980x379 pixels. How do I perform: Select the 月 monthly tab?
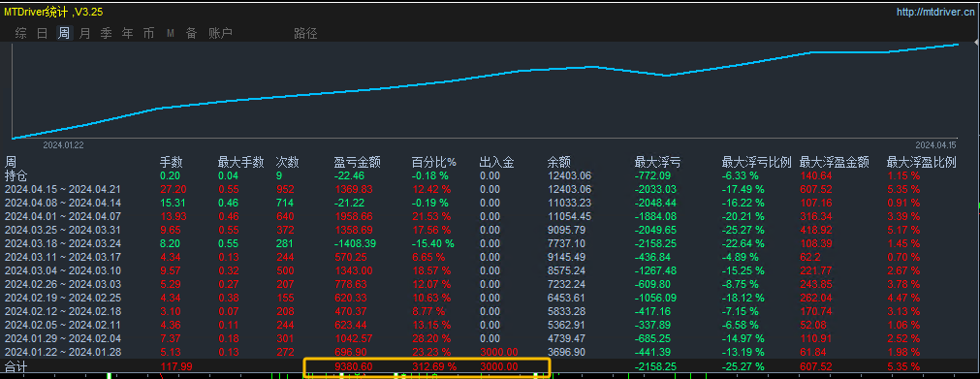pyautogui.click(x=85, y=33)
